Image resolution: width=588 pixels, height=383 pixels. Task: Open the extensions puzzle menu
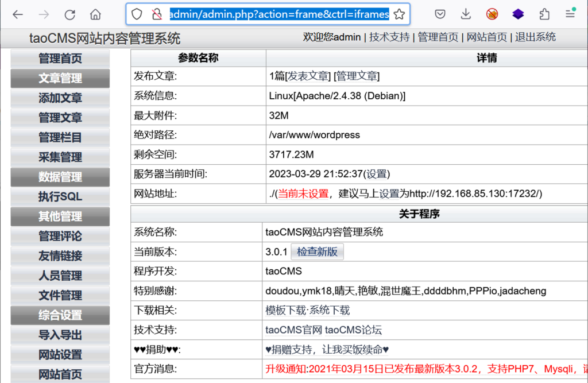[544, 14]
